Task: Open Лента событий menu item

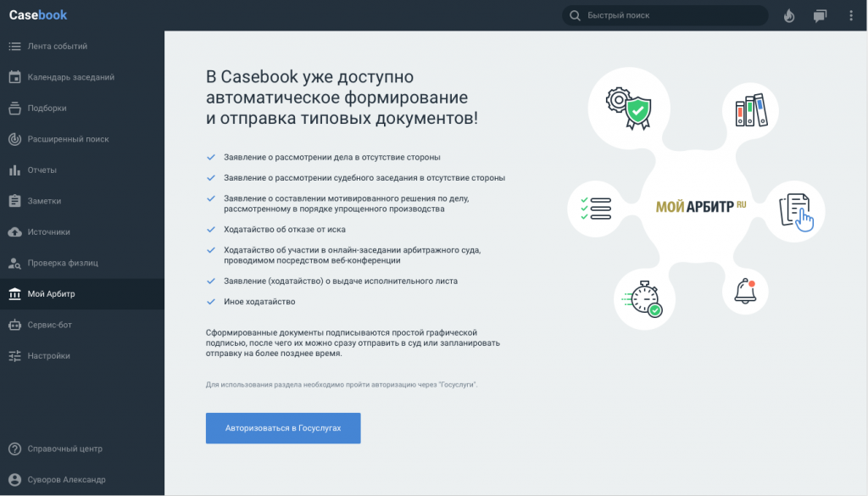Action: (x=82, y=47)
